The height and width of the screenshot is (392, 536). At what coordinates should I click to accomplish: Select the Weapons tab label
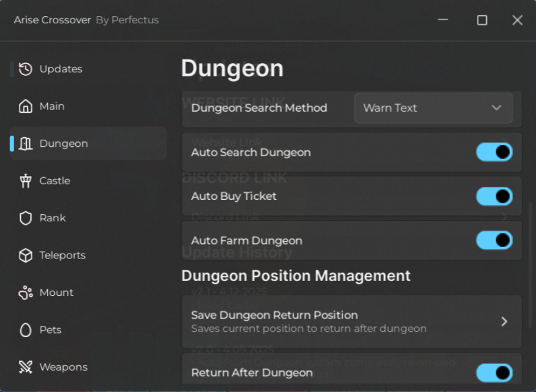64,367
